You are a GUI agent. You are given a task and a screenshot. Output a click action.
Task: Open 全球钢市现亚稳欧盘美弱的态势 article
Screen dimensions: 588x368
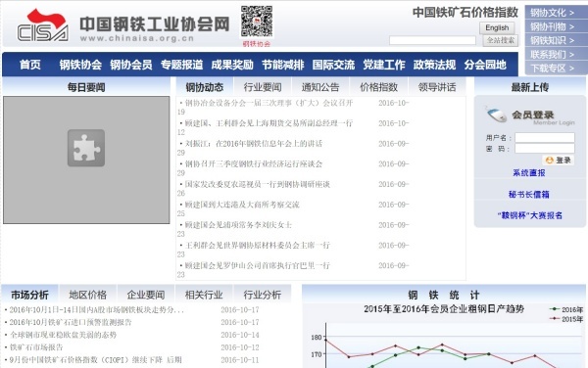pyautogui.click(x=63, y=335)
